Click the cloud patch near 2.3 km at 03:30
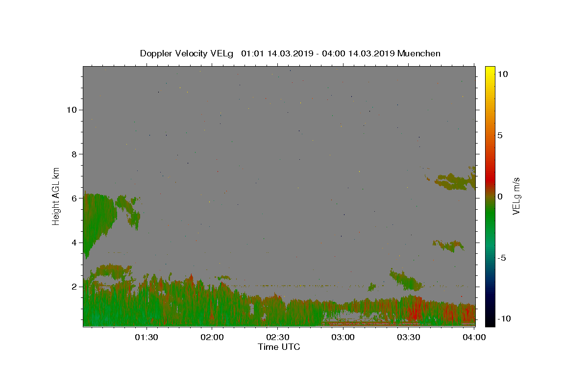Screen dimensions: 588x392 [406, 281]
